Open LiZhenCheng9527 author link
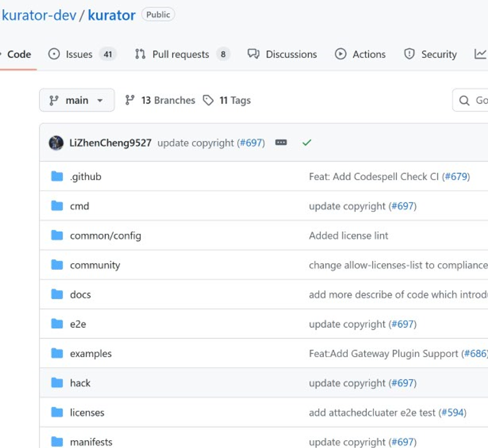 (110, 143)
